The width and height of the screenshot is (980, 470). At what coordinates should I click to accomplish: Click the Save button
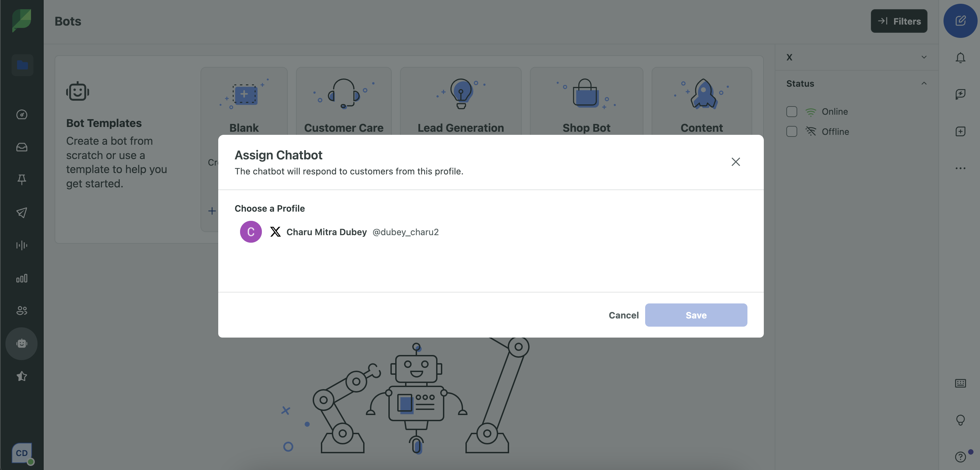[696, 315]
